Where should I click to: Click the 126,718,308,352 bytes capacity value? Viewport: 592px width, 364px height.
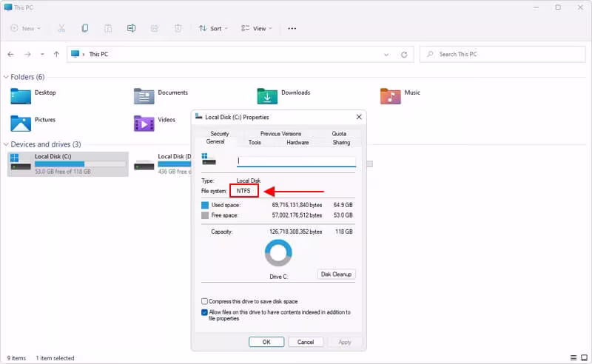(295, 232)
